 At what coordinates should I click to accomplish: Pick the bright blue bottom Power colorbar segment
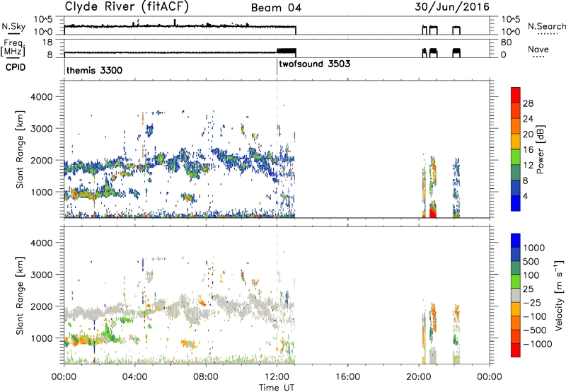click(x=516, y=203)
